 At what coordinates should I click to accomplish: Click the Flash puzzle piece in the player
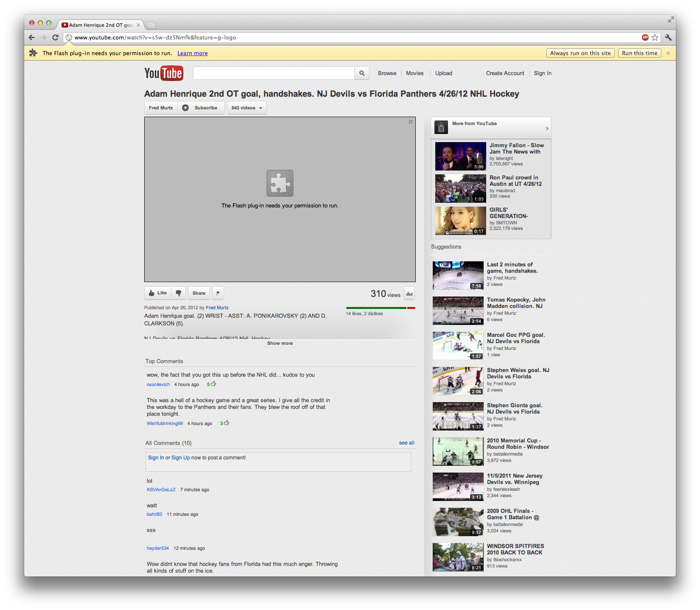click(x=280, y=183)
